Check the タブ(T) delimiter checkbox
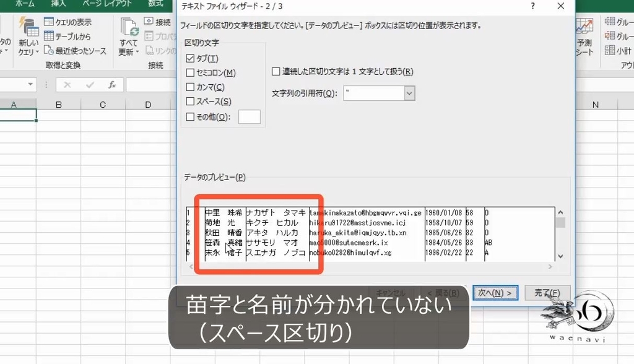 [x=190, y=59]
